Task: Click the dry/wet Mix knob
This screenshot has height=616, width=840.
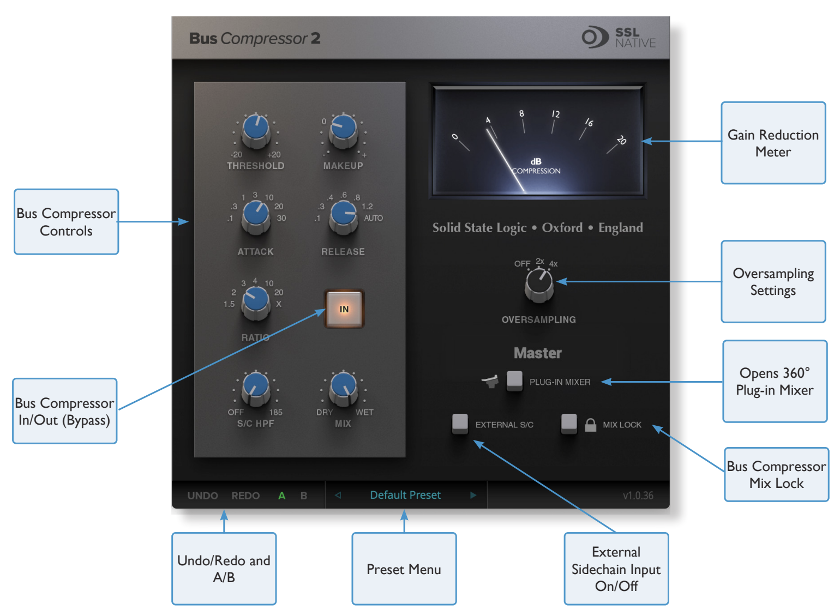Action: tap(343, 388)
